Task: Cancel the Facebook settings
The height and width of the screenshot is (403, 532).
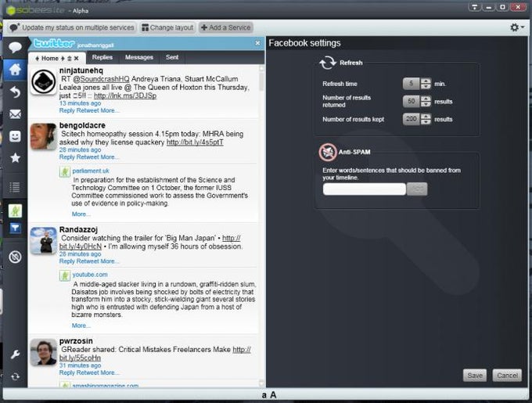Action: tap(507, 376)
